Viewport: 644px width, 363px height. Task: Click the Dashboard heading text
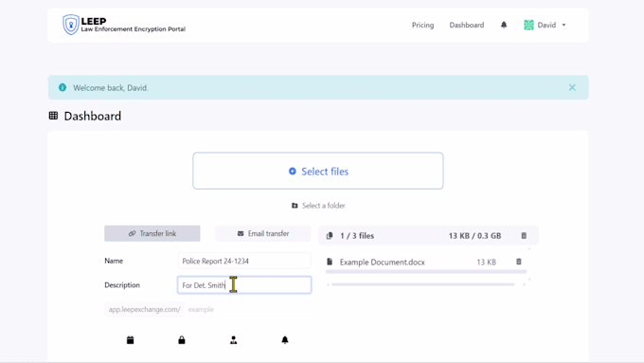click(93, 116)
